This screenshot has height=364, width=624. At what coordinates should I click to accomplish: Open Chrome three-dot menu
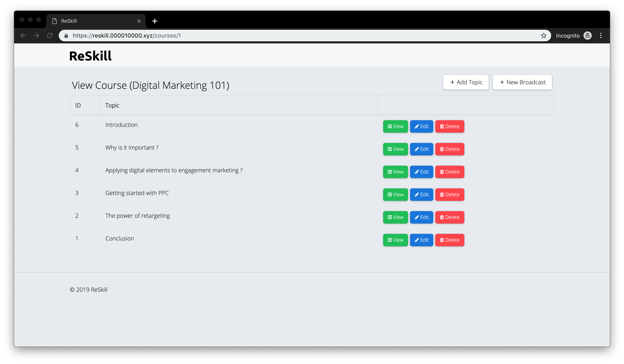pyautogui.click(x=601, y=36)
